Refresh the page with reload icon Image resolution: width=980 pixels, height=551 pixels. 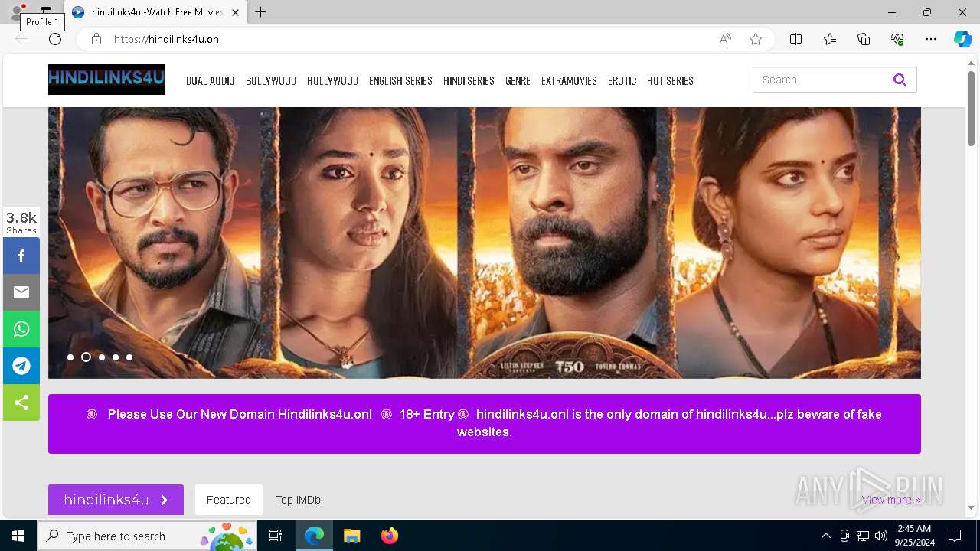(54, 39)
